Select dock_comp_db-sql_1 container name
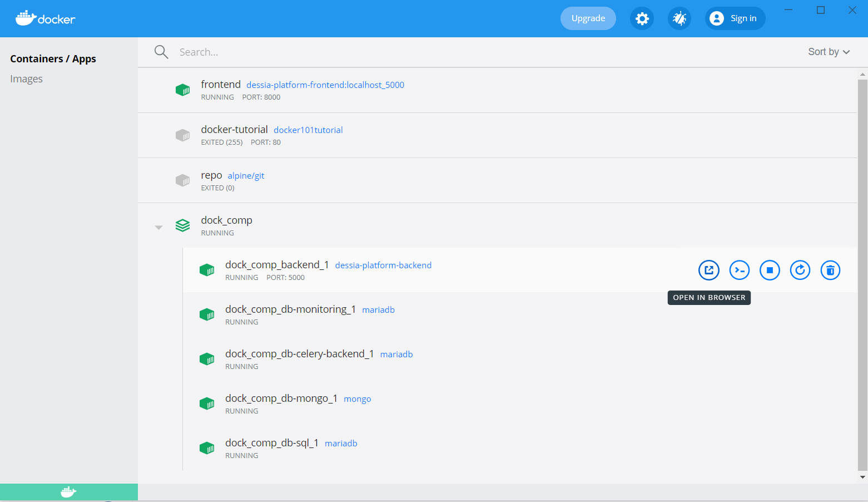 coord(272,443)
